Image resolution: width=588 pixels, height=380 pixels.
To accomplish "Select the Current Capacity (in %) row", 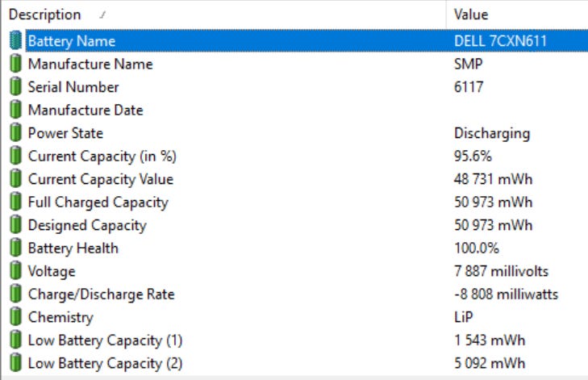I will [102, 157].
